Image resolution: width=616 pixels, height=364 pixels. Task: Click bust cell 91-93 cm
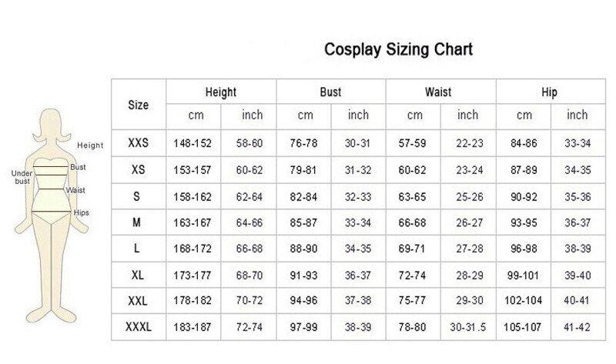point(303,276)
